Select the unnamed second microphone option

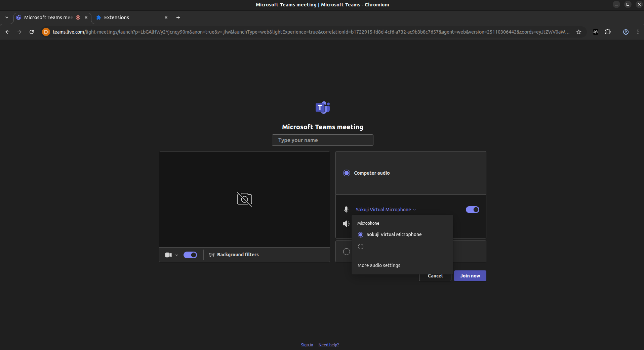[x=361, y=247]
